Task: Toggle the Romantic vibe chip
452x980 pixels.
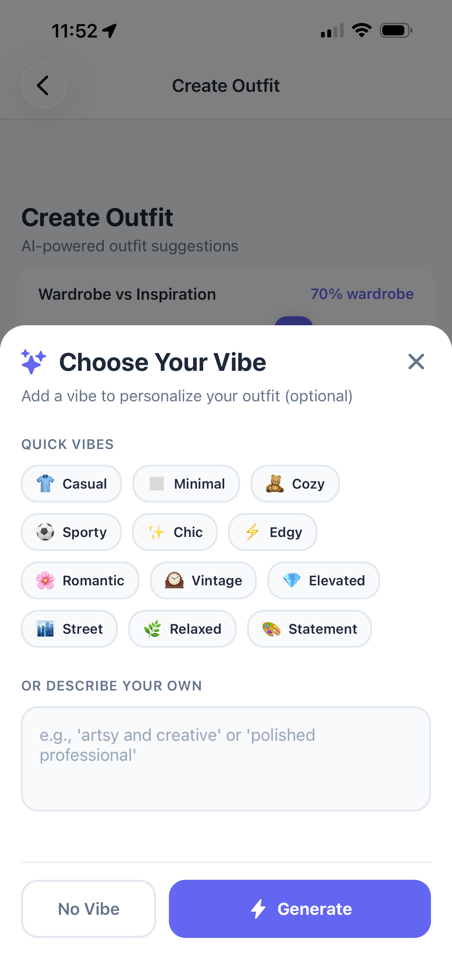Action: pos(80,580)
